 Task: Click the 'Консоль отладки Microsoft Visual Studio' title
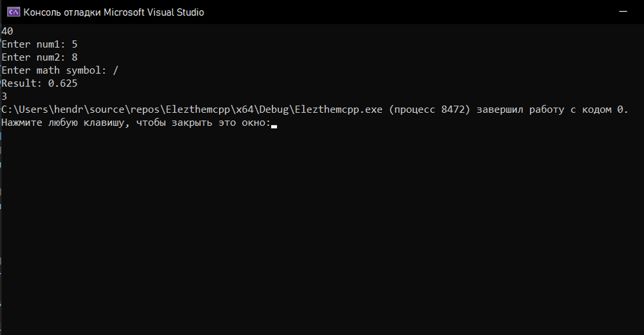pos(113,12)
